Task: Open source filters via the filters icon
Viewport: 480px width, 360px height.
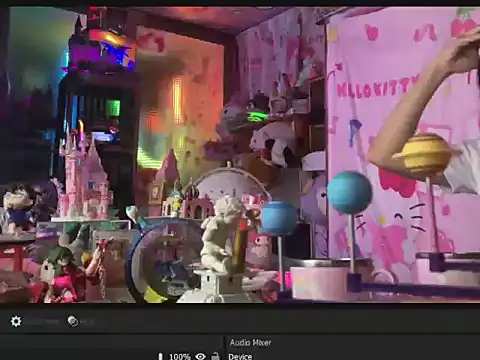Action: 73,321
